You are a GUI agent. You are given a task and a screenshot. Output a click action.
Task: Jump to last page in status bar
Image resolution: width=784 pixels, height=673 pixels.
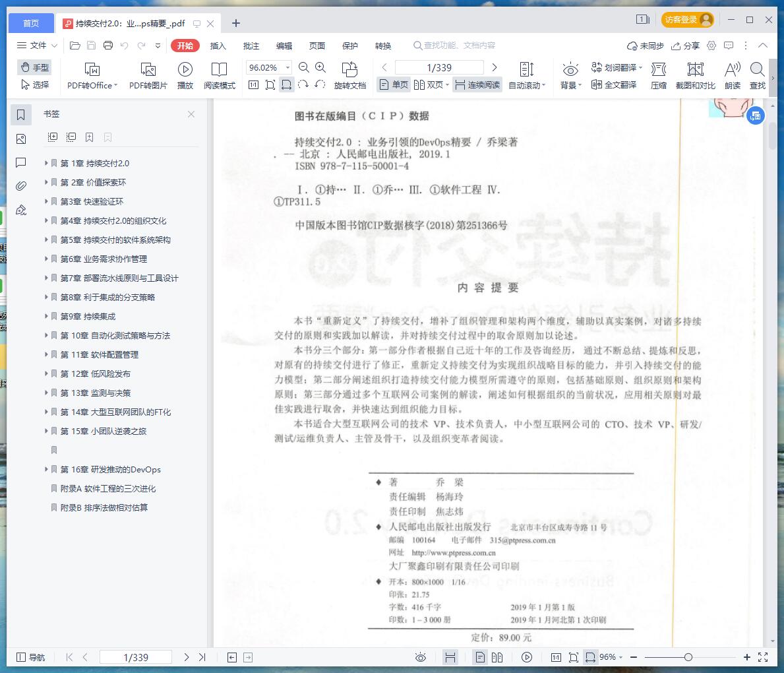202,657
